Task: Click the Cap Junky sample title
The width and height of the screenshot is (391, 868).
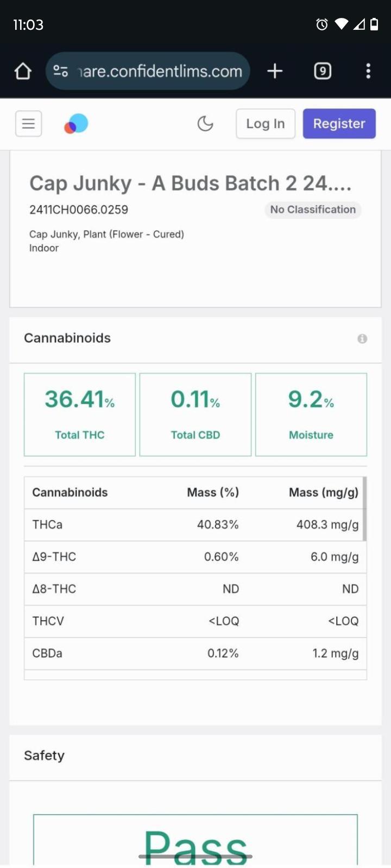Action: 190,183
